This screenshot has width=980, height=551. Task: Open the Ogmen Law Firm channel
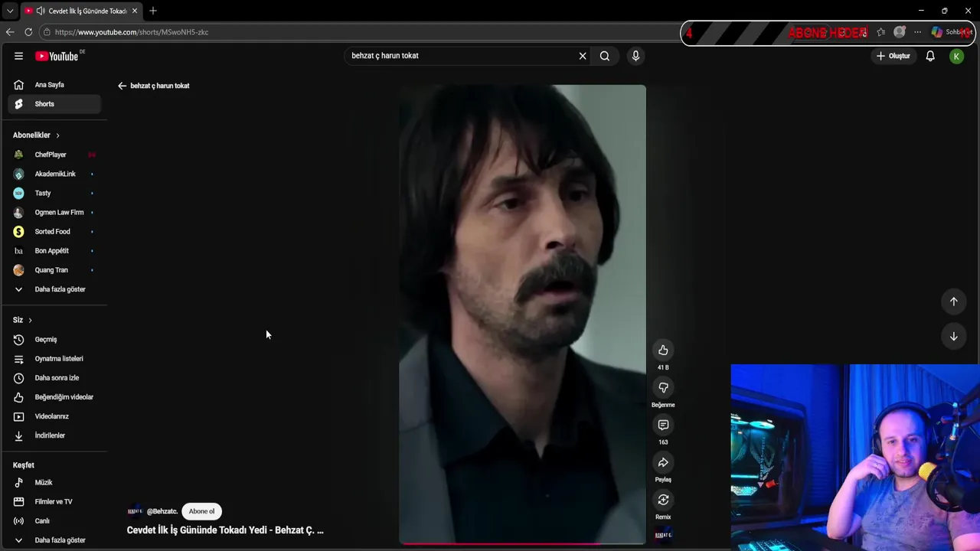tap(54, 212)
